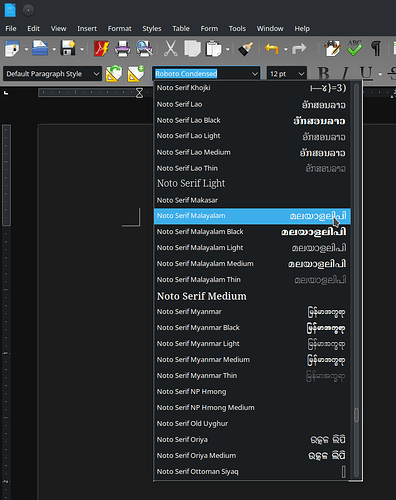Viewport: 396px width, 500px height.
Task: Toggle Underline formatting
Action: point(366,73)
